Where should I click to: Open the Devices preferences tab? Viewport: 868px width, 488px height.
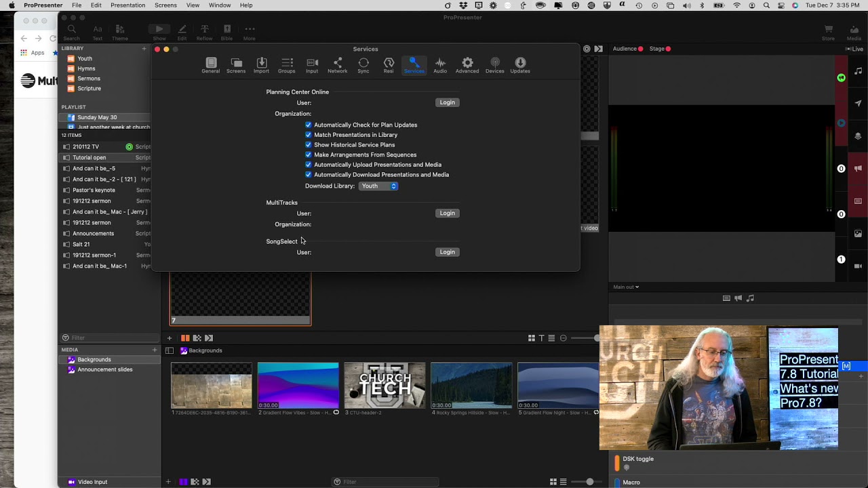tap(495, 65)
